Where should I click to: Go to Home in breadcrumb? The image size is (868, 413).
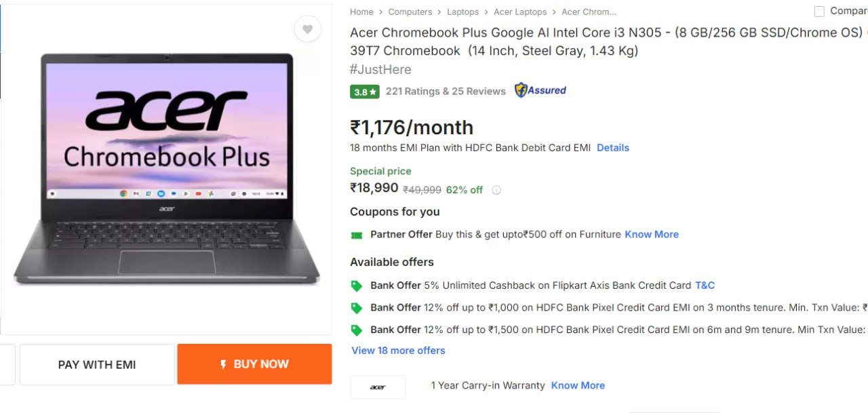point(361,12)
